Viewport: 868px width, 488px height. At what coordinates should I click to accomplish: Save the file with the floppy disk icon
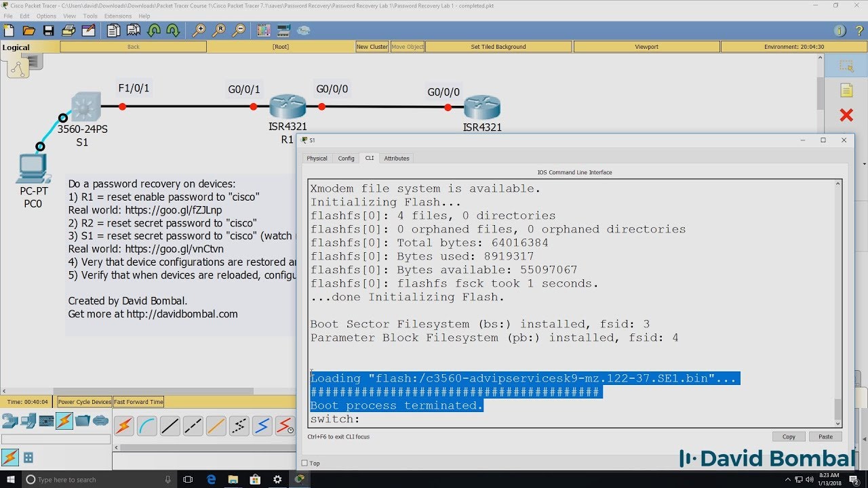click(x=48, y=30)
